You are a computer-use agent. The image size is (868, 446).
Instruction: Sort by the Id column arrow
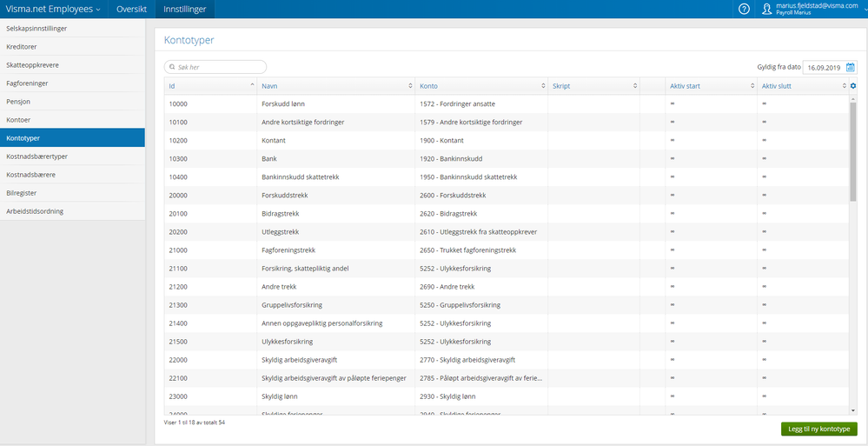pyautogui.click(x=253, y=84)
